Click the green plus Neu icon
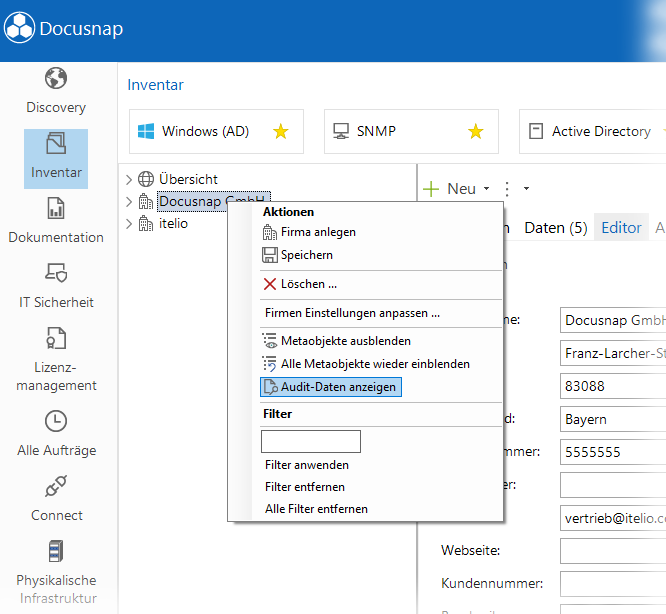This screenshot has height=614, width=666. tap(431, 189)
